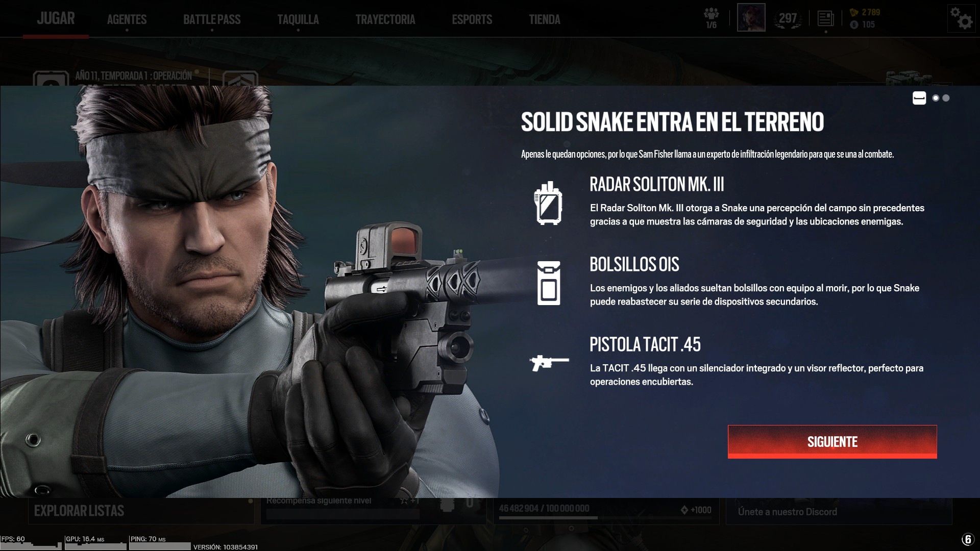Click the Únete a nuestro Discord link
Viewport: 980px width, 551px height.
788,512
